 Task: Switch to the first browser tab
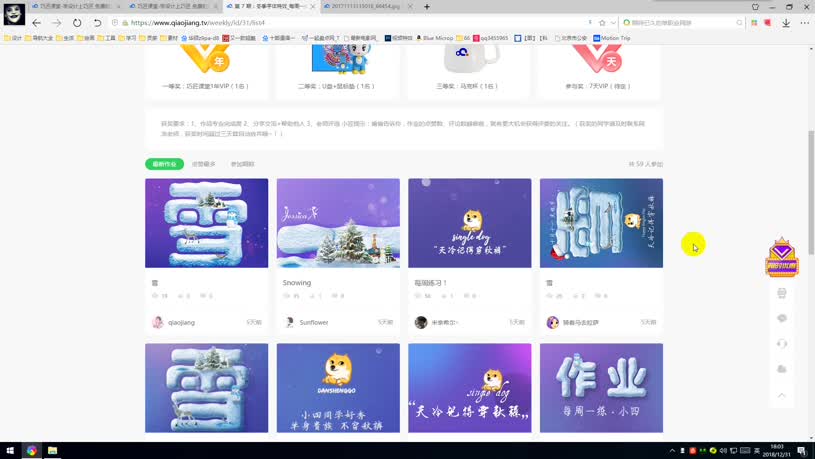coord(74,7)
